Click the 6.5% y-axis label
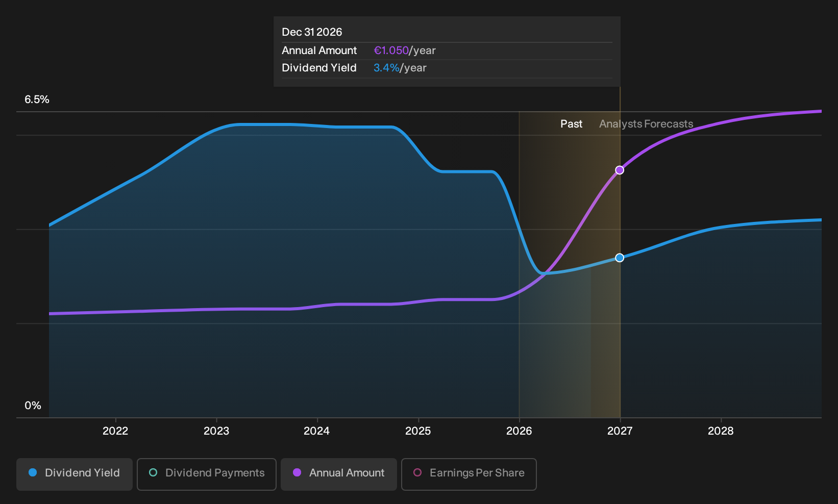This screenshot has height=504, width=838. 37,99
